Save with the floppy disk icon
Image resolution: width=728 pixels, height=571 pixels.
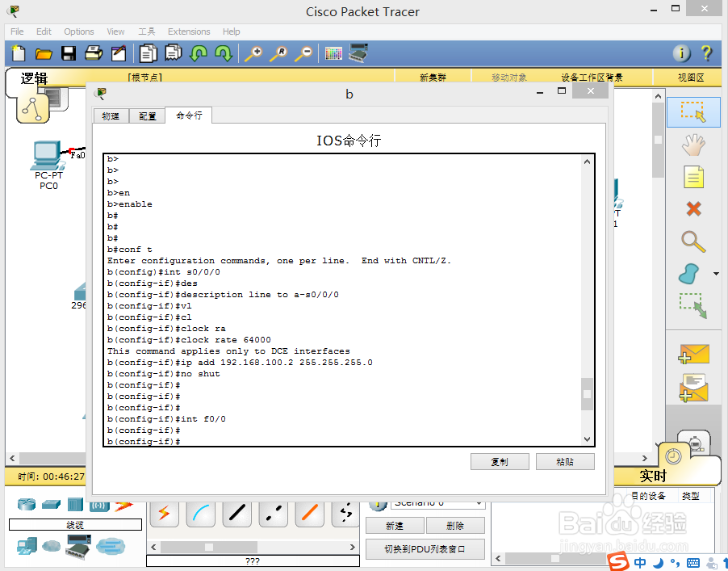point(69,53)
